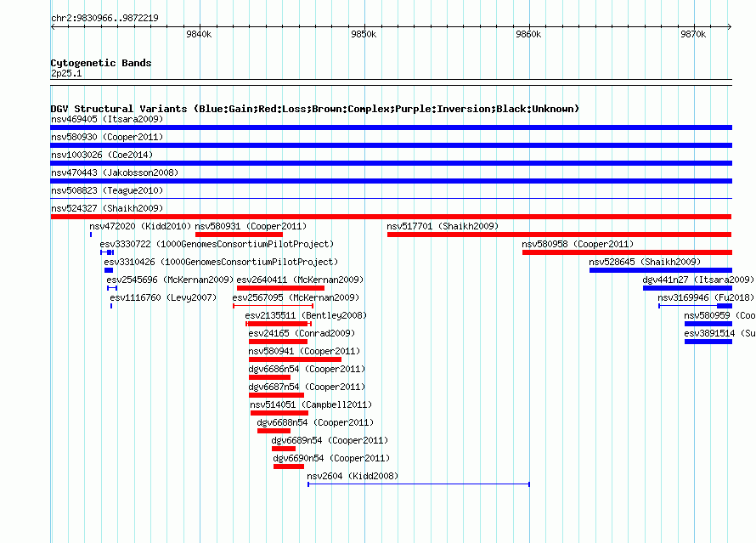The width and height of the screenshot is (756, 543).
Task: Click the red bar under dgv6689n54
Action: click(284, 449)
